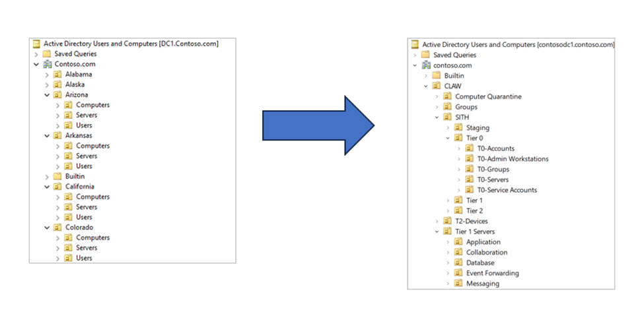Click the CLAW OU folder icon
This screenshot has width=644, height=322.
point(437,86)
